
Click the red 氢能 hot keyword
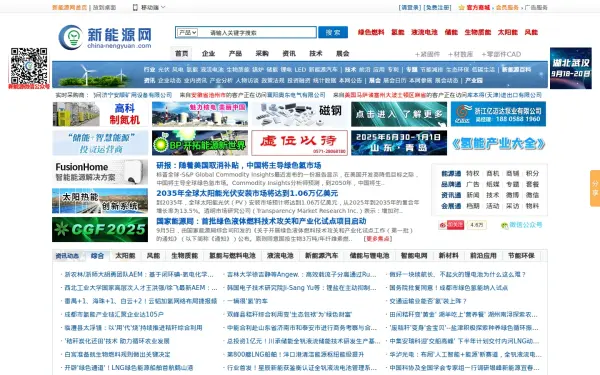398,33
